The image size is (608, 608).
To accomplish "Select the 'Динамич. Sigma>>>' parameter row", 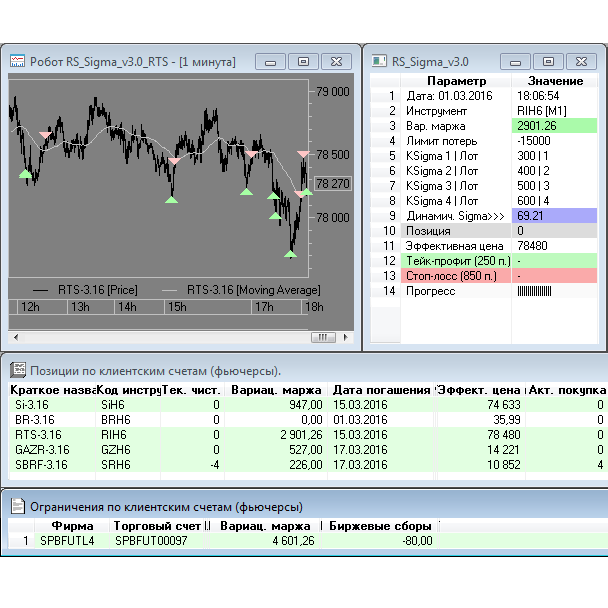I will tap(457, 216).
